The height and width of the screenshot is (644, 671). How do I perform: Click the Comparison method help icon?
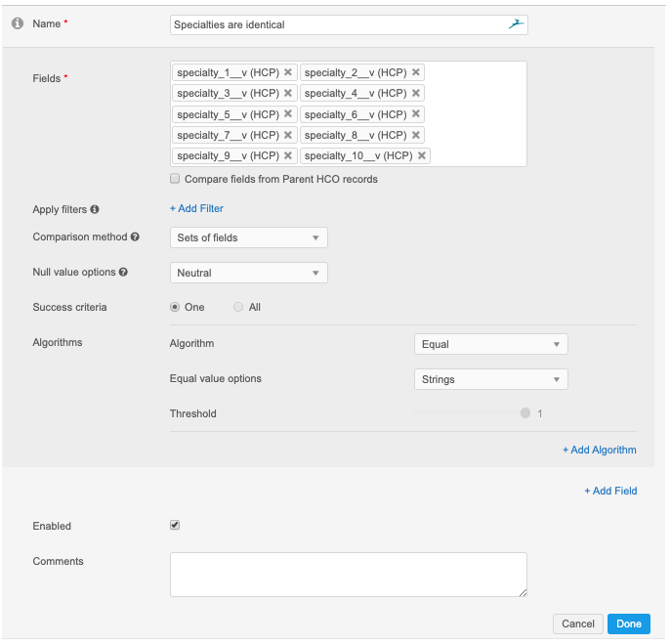coord(135,237)
